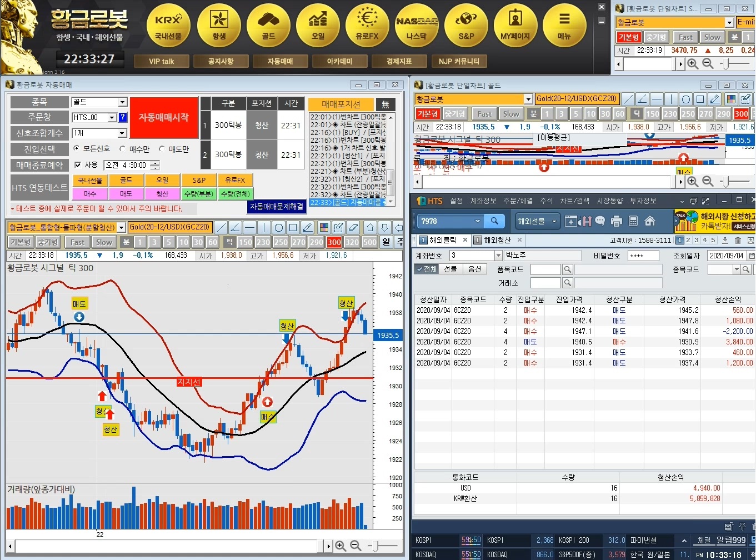Expand 신호조합개수 dropdown showing 1개
This screenshot has width=756, height=560.
click(122, 133)
